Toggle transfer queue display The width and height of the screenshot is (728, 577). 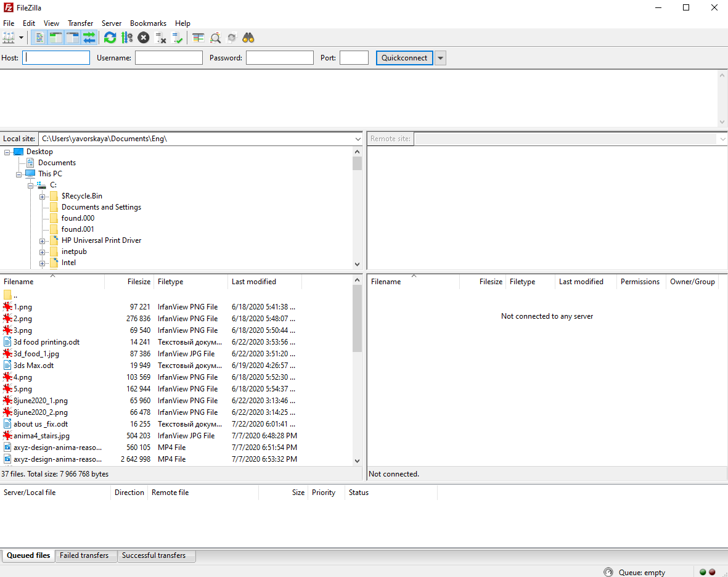89,38
